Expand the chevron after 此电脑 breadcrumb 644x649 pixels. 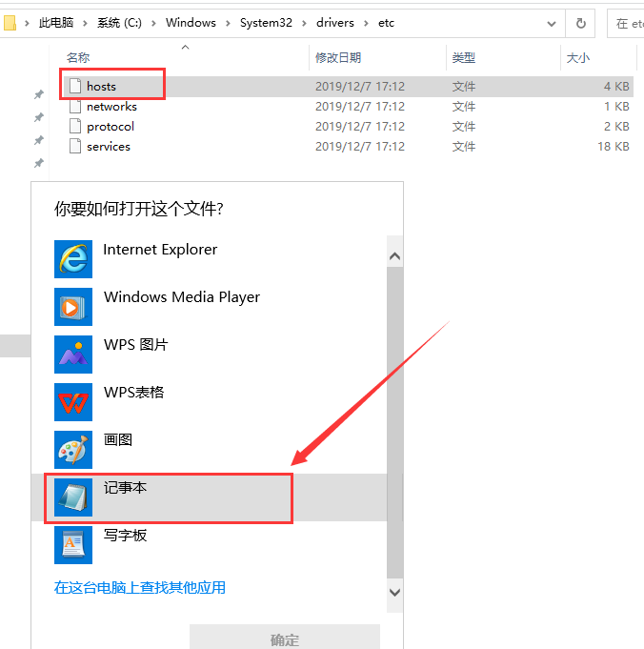(x=85, y=23)
